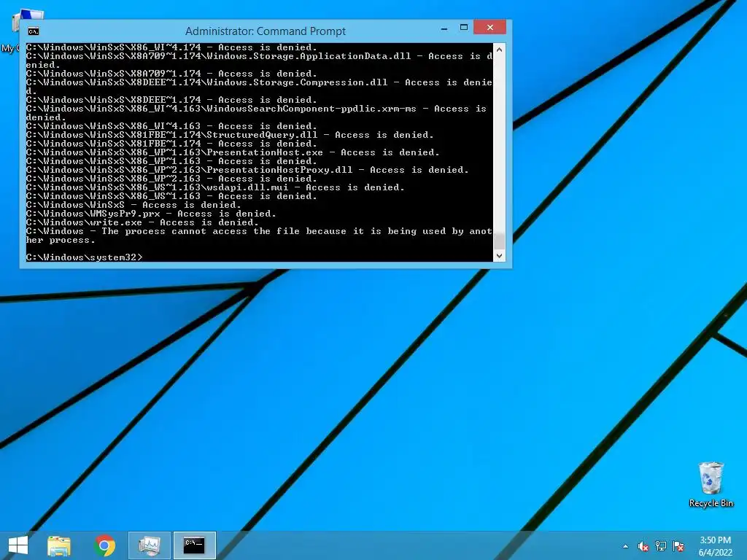Launch Google Chrome from the taskbar
Image resolution: width=747 pixels, height=560 pixels.
[x=105, y=545]
